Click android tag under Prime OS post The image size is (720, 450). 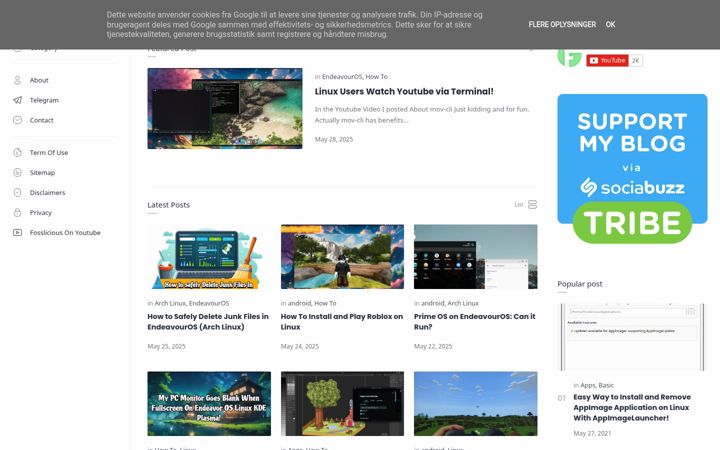point(433,303)
